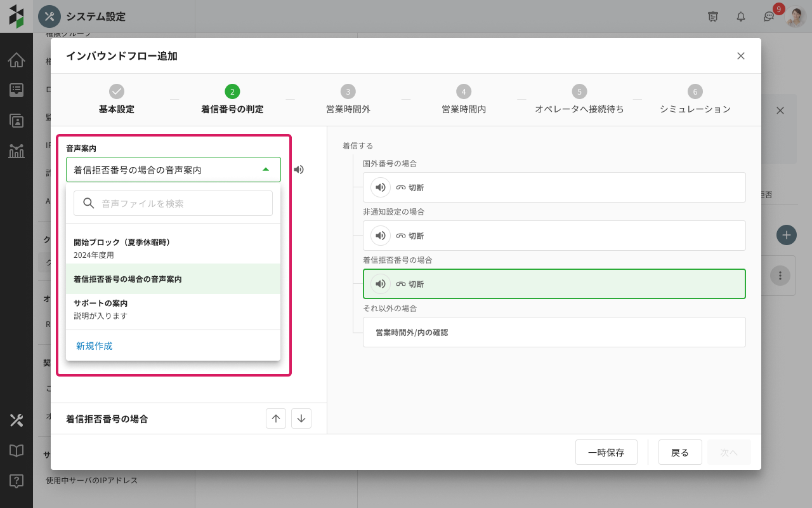This screenshot has width=812, height=508.
Task: Move 着信拒否番号の場合 up with arrow button
Action: coord(276,418)
